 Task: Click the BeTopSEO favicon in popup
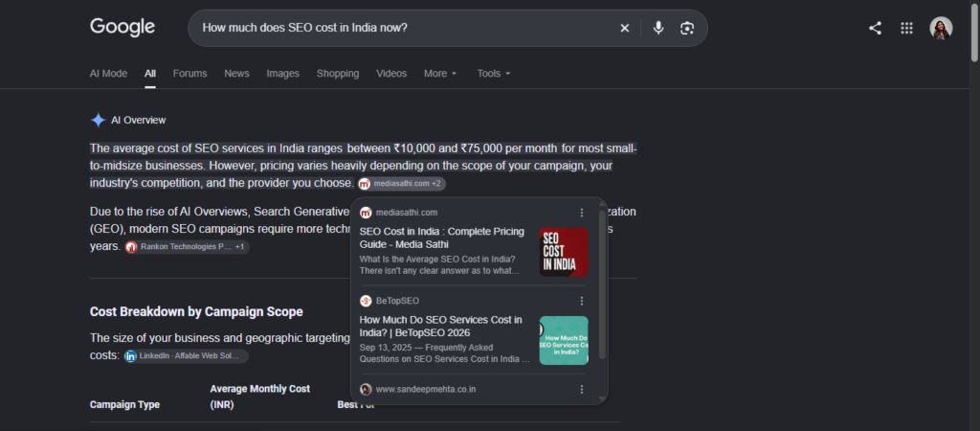pos(366,301)
